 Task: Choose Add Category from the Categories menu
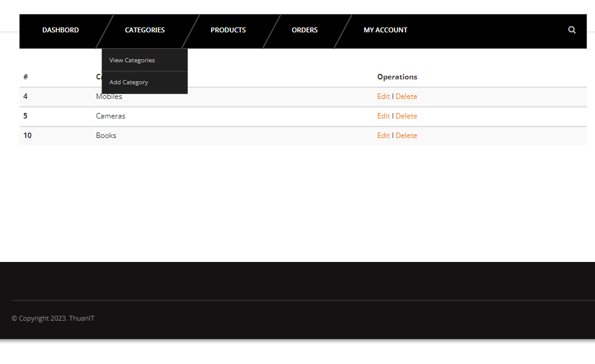pyautogui.click(x=128, y=82)
